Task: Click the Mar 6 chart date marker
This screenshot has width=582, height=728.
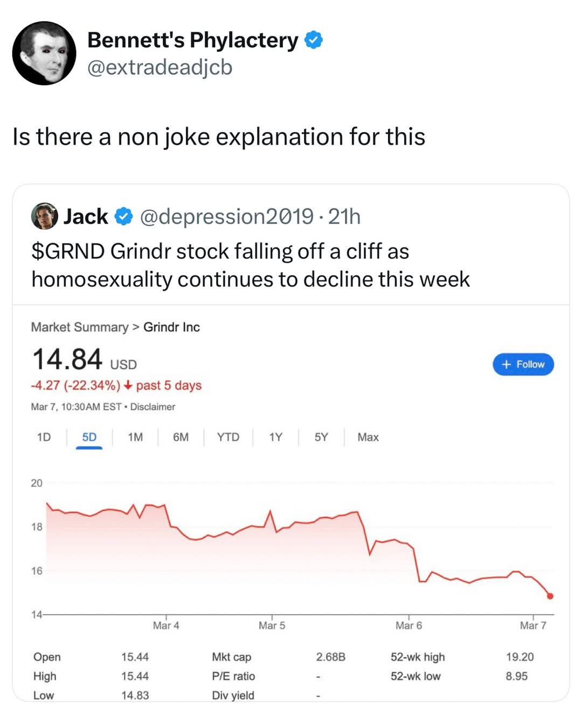Action: (x=408, y=625)
